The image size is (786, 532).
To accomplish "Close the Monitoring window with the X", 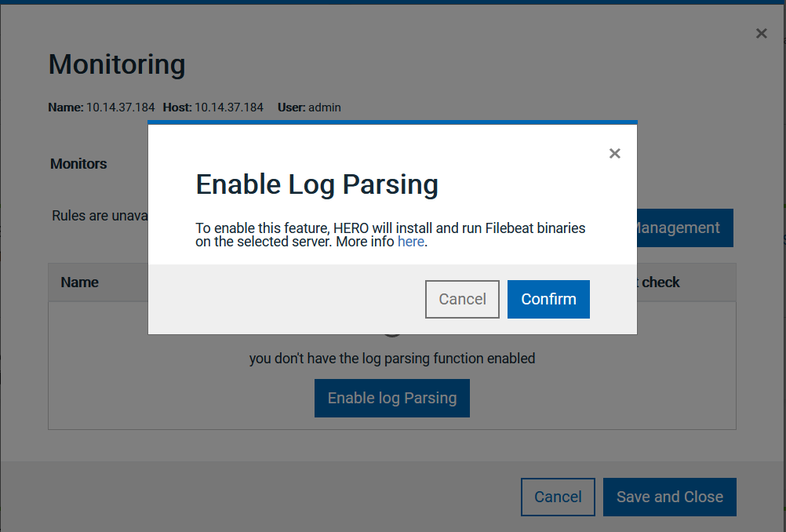I will pos(761,34).
